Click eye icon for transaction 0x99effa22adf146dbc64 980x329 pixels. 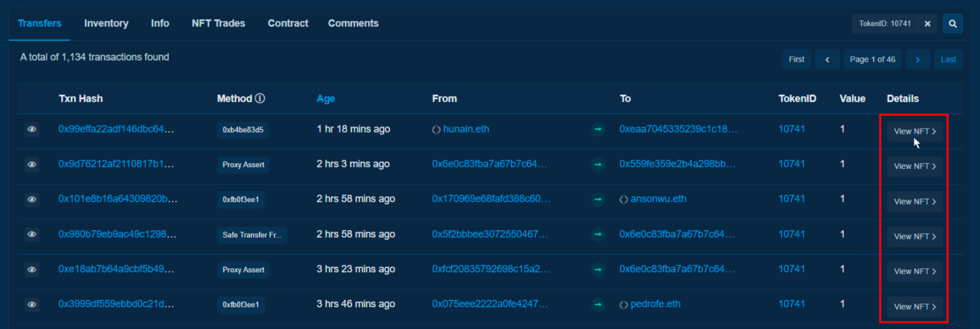[x=32, y=130]
